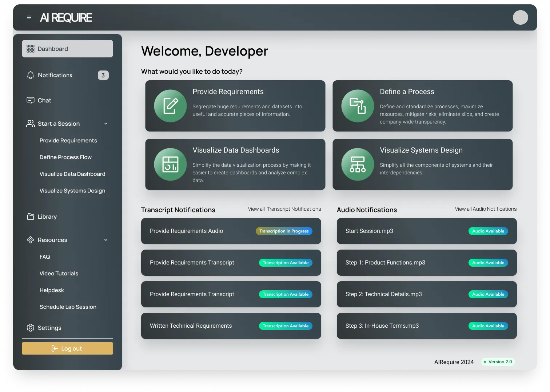The height and width of the screenshot is (392, 550).
Task: Click the Audio Notifications heading
Action: pos(367,210)
